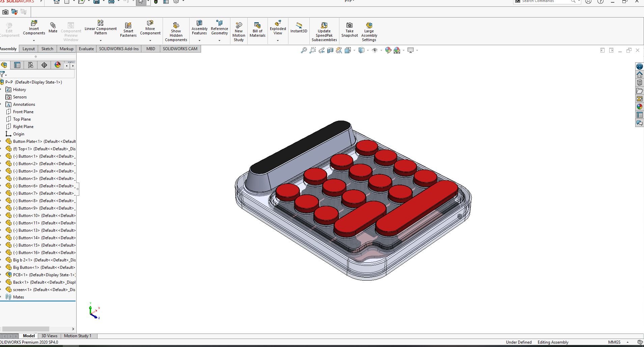The image size is (644, 347).
Task: Open the Linear Component Pattern tool
Action: pos(101,27)
